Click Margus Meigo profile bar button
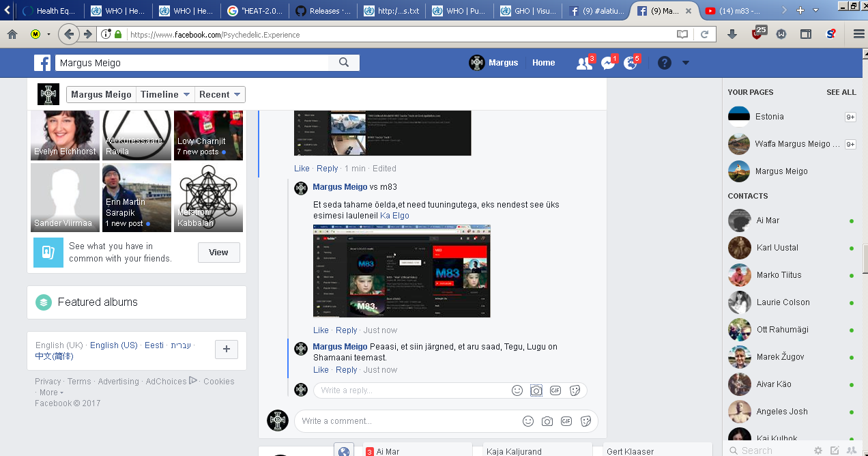868x456 pixels. (x=101, y=95)
